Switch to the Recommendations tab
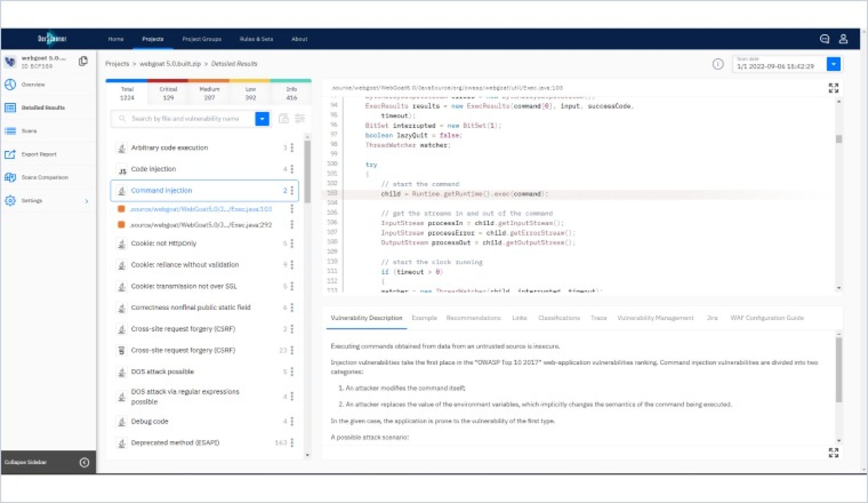868x503 pixels. tap(473, 318)
